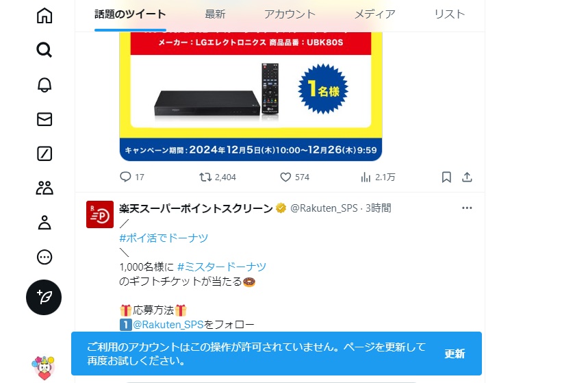Open three-dot menu on Rakuten tweet
The height and width of the screenshot is (383, 588).
[x=467, y=208]
